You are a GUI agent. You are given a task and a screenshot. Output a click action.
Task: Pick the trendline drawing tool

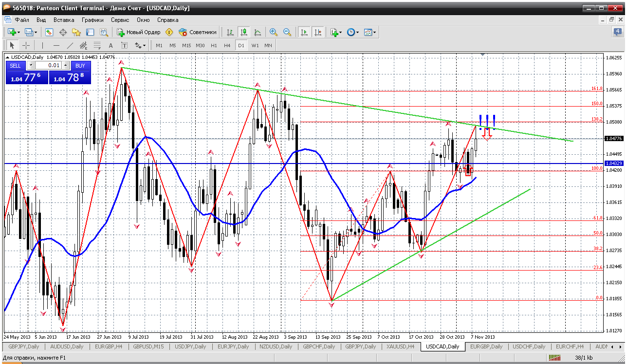[x=70, y=45]
